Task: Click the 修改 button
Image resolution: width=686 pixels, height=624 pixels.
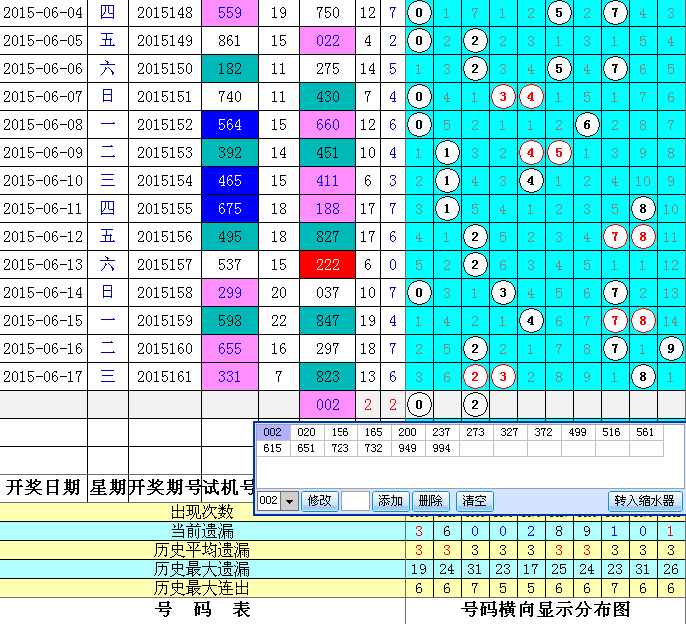Action: (319, 501)
